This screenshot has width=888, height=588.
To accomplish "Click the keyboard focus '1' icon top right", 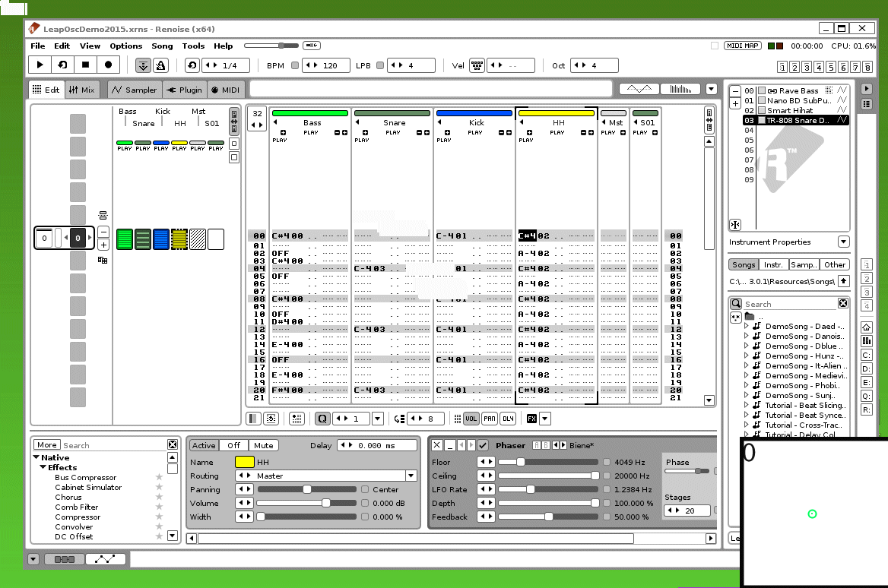I will click(x=781, y=68).
